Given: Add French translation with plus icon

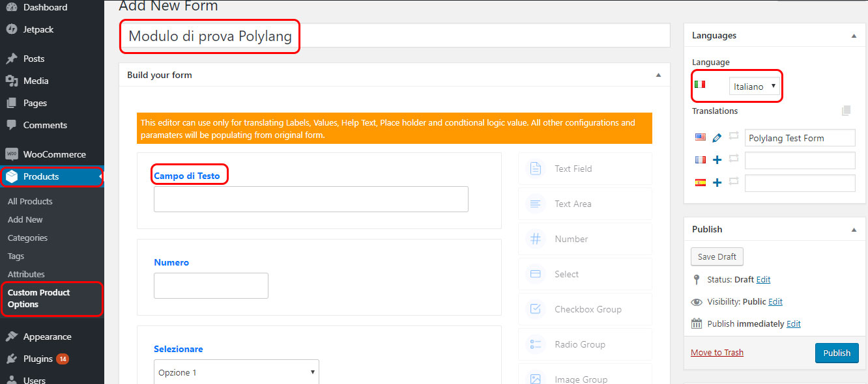Looking at the screenshot, I should tap(717, 160).
